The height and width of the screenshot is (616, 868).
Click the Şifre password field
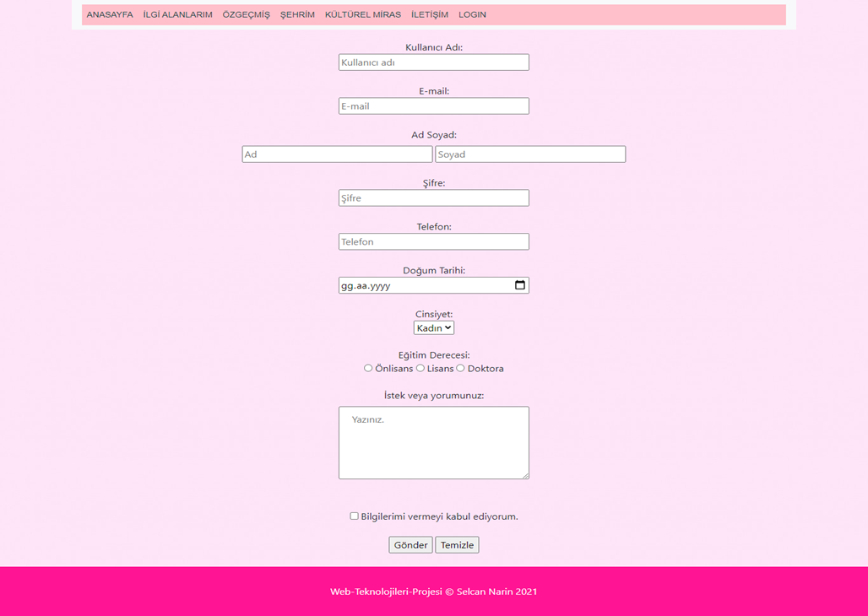(x=433, y=197)
